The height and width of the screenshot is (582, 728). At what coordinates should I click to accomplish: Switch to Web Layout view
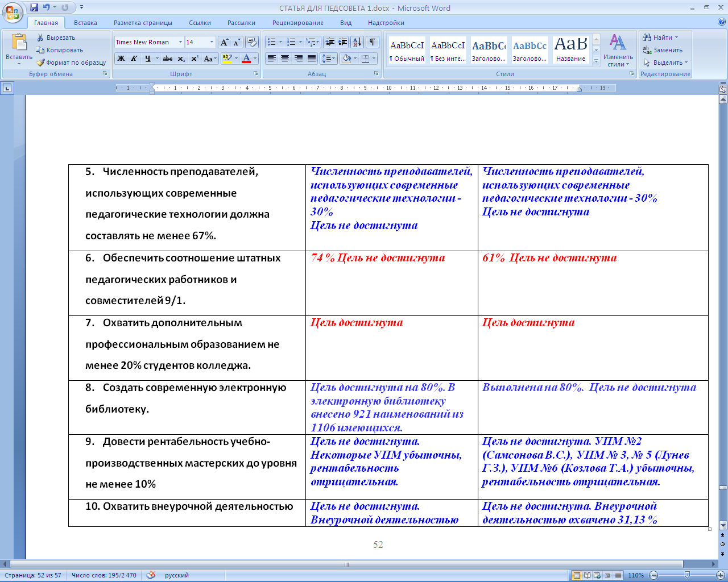[x=598, y=575]
